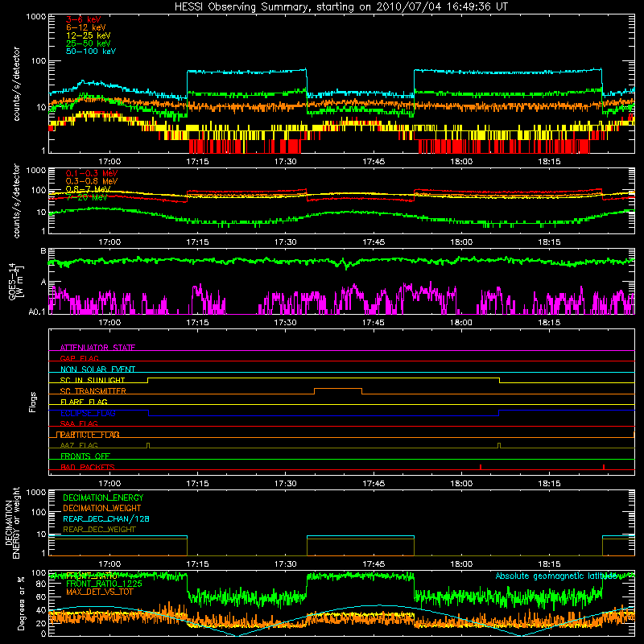Click the SAA_FLAG label
The width and height of the screenshot is (644, 644).
tap(79, 423)
